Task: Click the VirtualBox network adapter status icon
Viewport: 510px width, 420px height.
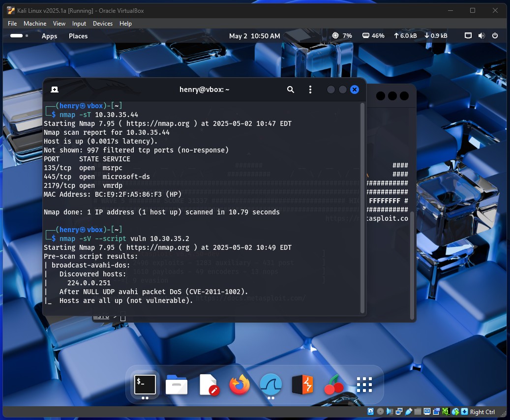Action: pos(399,412)
